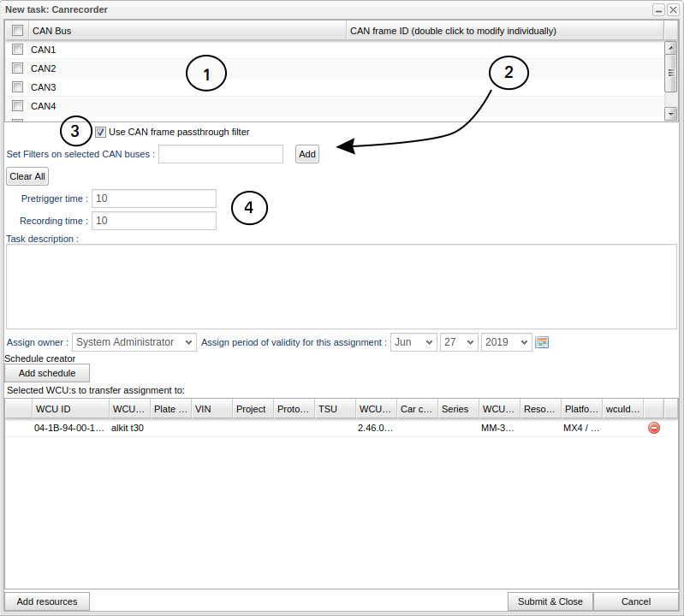The height and width of the screenshot is (616, 684).
Task: Check the CAN1 bus checkbox
Action: pyautogui.click(x=18, y=50)
